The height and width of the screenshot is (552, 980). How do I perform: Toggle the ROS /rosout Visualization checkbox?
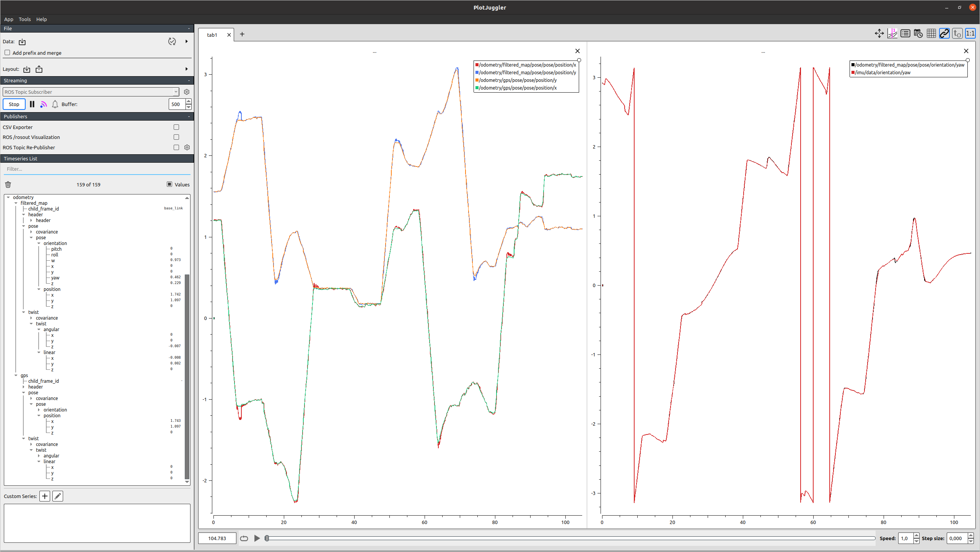(x=176, y=137)
